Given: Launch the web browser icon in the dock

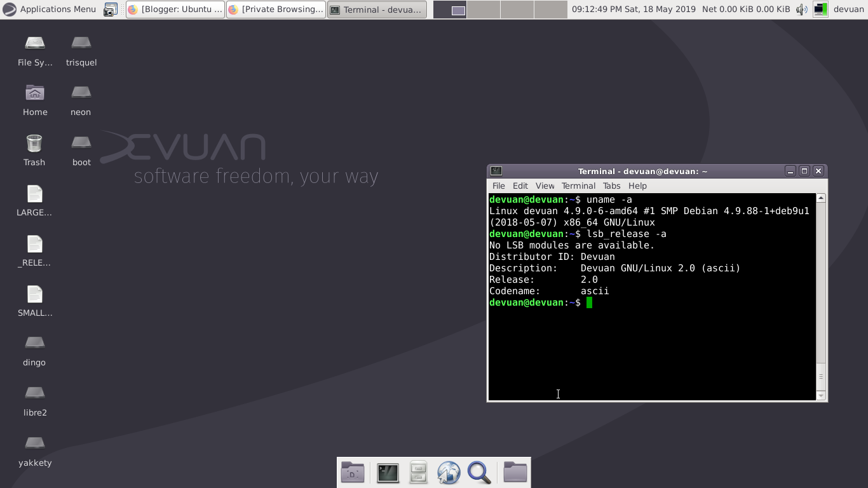Looking at the screenshot, I should (449, 472).
